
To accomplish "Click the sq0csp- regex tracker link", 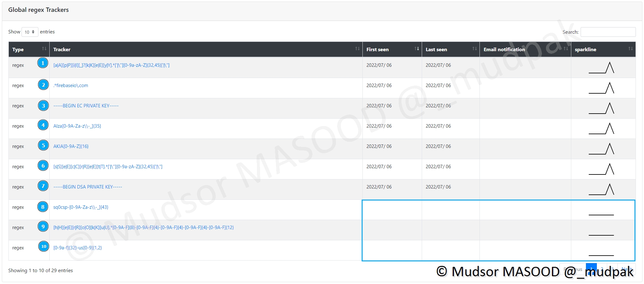I will (81, 207).
